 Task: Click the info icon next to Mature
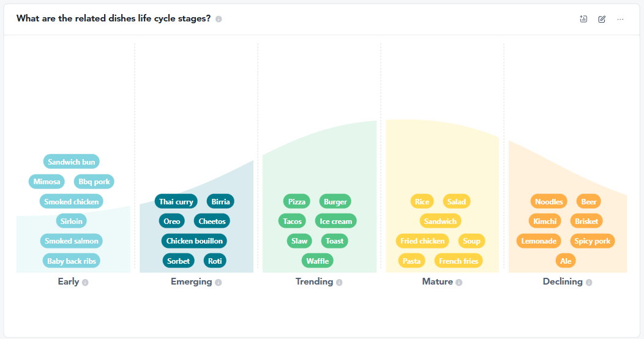tap(459, 282)
